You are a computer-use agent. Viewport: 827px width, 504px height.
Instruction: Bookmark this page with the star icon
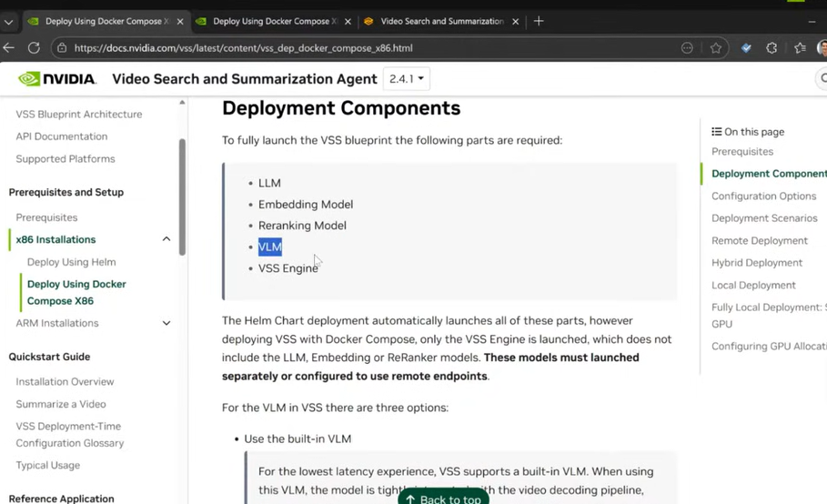click(x=716, y=48)
